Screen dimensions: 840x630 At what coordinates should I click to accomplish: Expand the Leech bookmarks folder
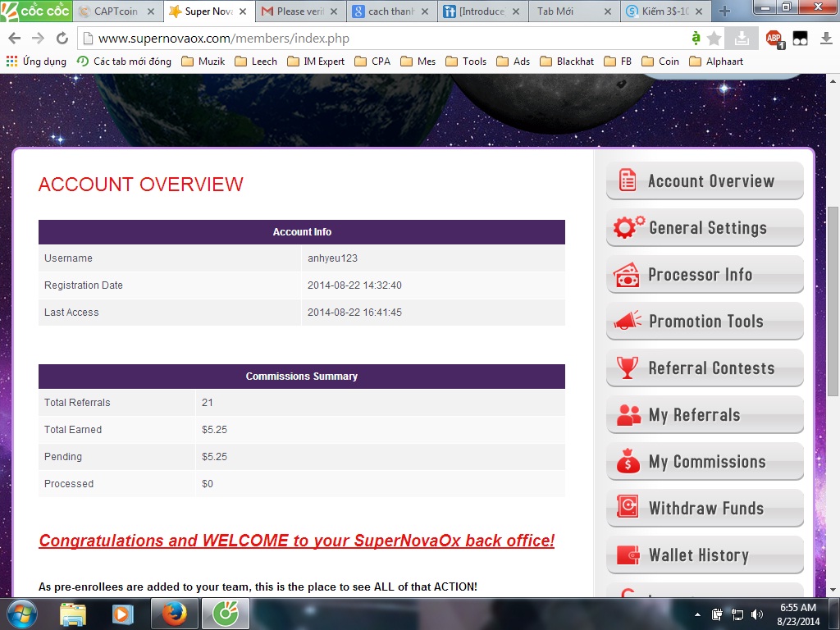(x=256, y=61)
